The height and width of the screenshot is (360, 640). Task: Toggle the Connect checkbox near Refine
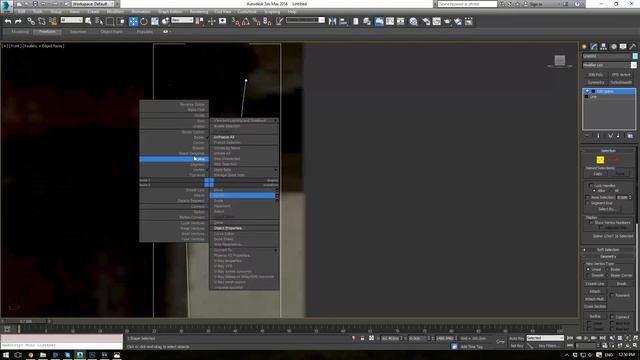tap(612, 317)
